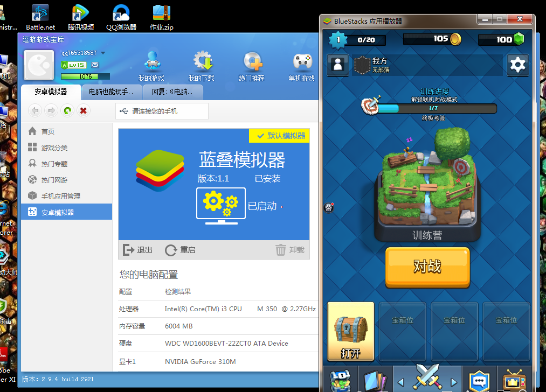Click the user avatar in 逗游游戏宝库
Screen dimensions: 546x392
coord(39,65)
